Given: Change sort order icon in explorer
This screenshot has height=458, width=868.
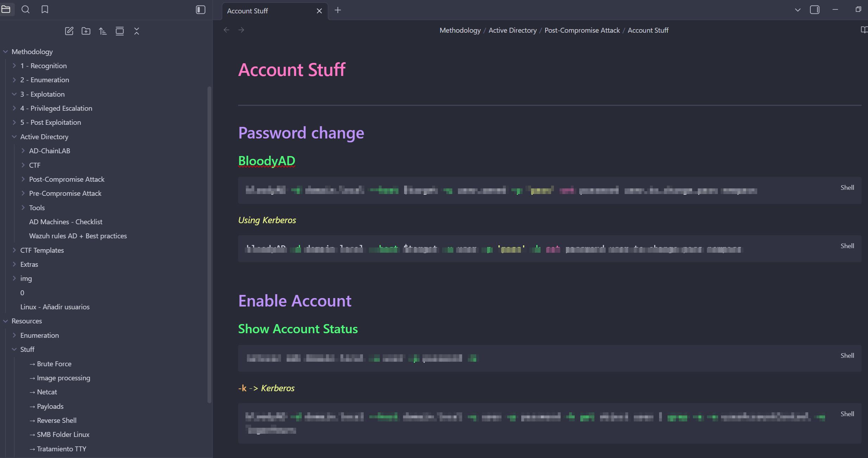Looking at the screenshot, I should coord(103,31).
